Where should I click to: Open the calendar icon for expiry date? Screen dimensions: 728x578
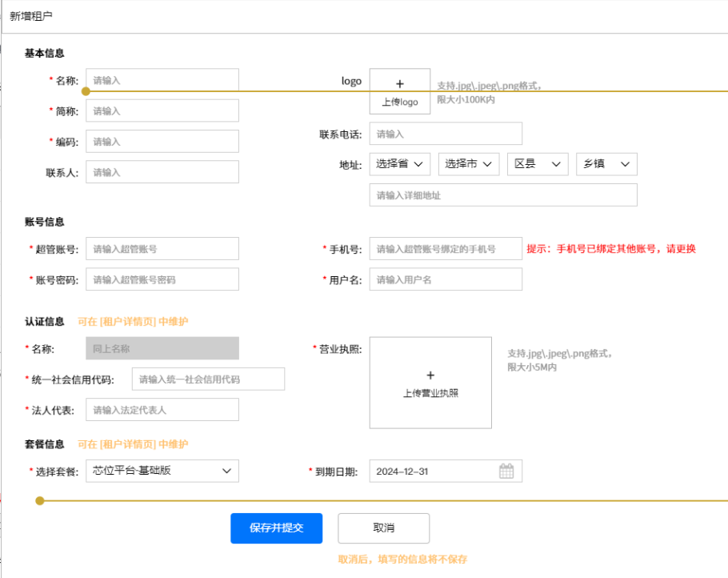click(x=506, y=471)
